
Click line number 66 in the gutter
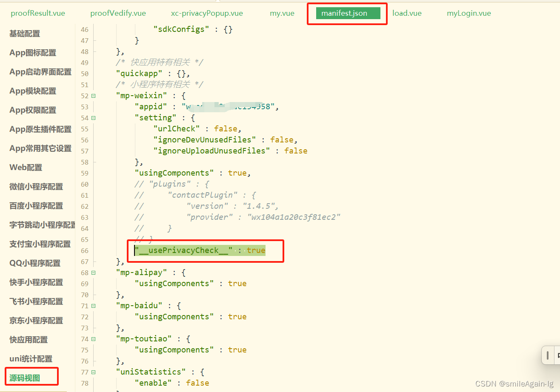[x=84, y=251]
